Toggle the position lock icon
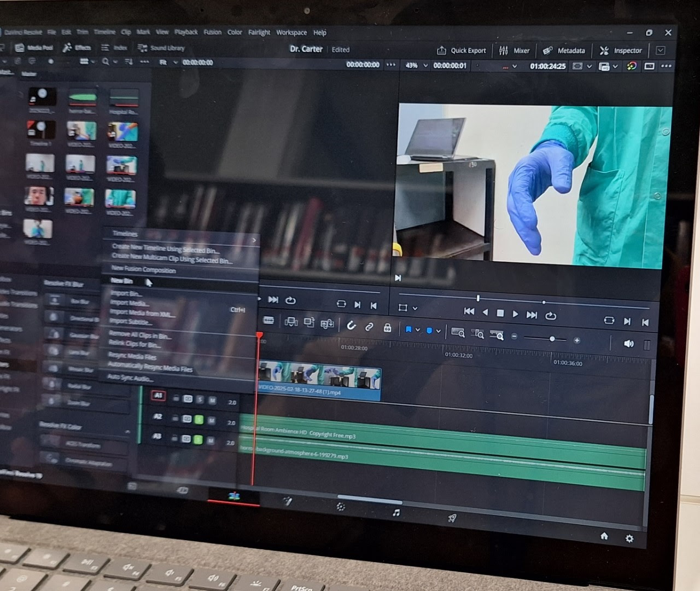The height and width of the screenshot is (591, 700). click(x=387, y=327)
